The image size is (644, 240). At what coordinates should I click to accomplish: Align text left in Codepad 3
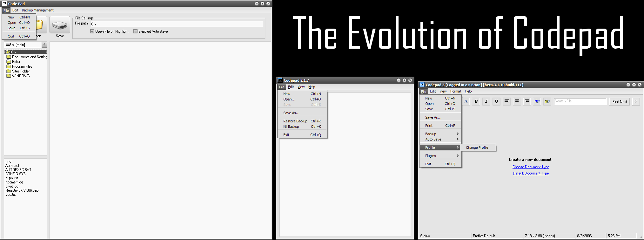pos(507,101)
